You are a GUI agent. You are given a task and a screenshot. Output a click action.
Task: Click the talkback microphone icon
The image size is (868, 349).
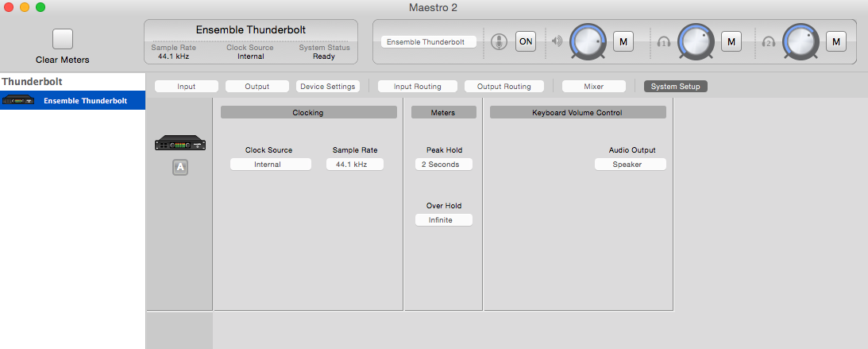click(500, 41)
